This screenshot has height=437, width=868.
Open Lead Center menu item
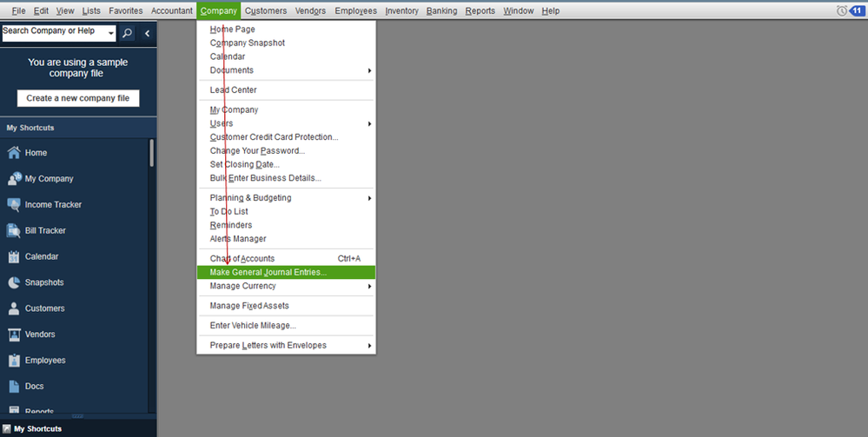[286, 89]
